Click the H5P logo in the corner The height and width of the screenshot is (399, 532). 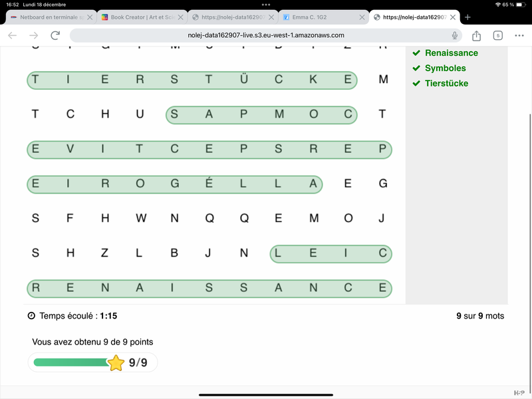(x=519, y=392)
